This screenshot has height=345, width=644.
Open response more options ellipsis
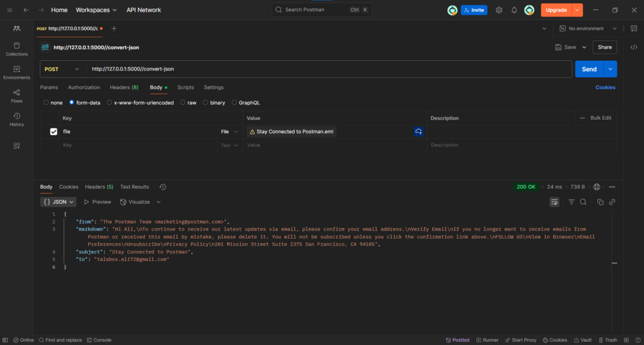(x=612, y=187)
